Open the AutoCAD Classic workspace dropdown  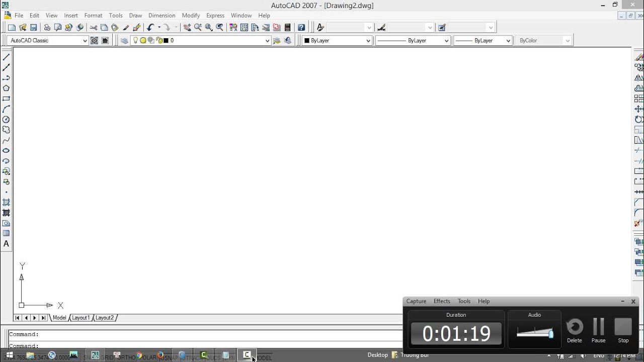[85, 41]
